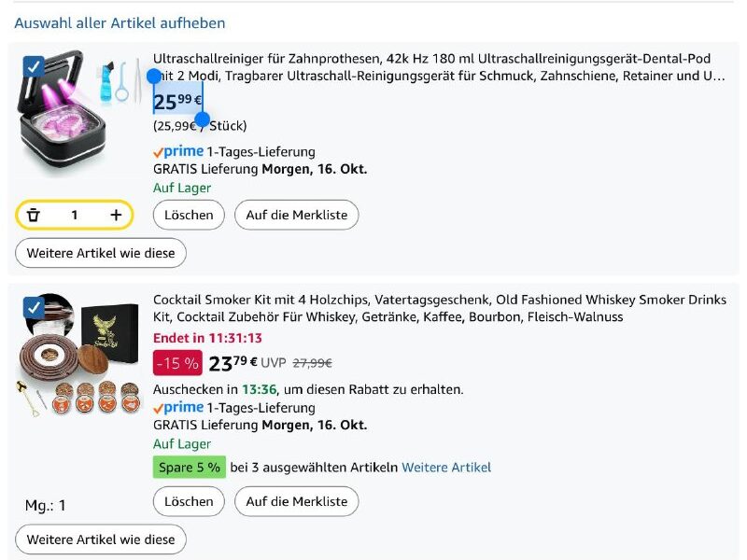Move Ultraschallreiniger to Auf die Merkliste
This screenshot has height=560, width=747.
click(296, 215)
